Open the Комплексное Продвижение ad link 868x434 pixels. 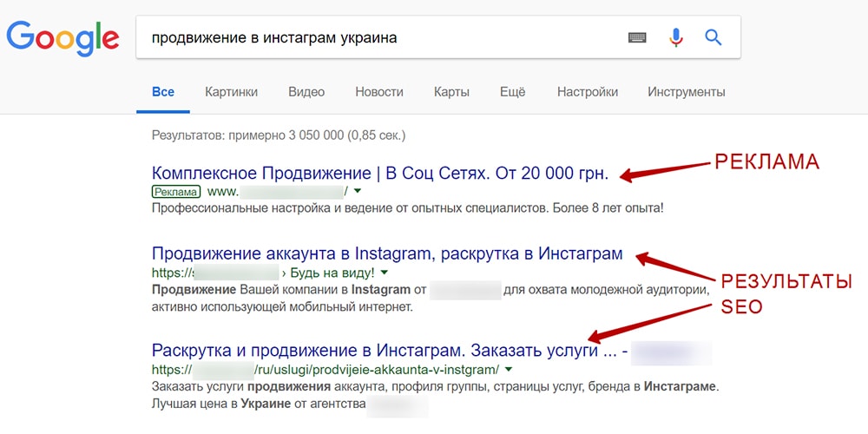coord(380,174)
